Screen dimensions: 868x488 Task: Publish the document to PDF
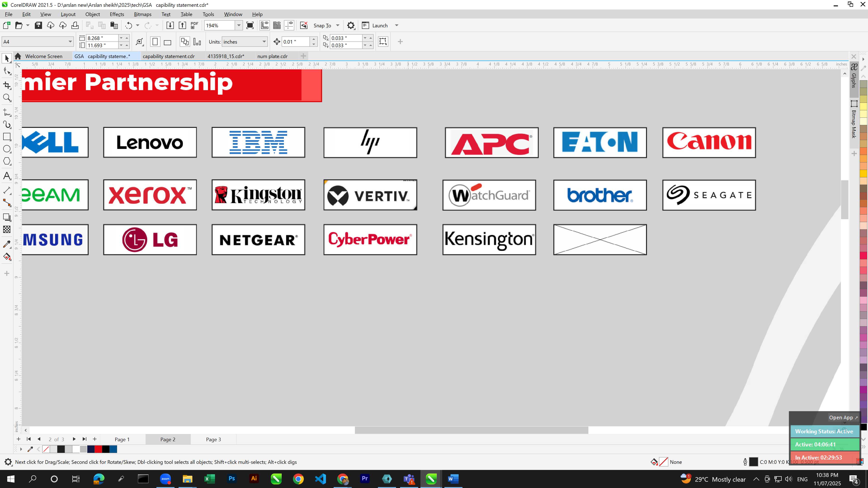(194, 26)
